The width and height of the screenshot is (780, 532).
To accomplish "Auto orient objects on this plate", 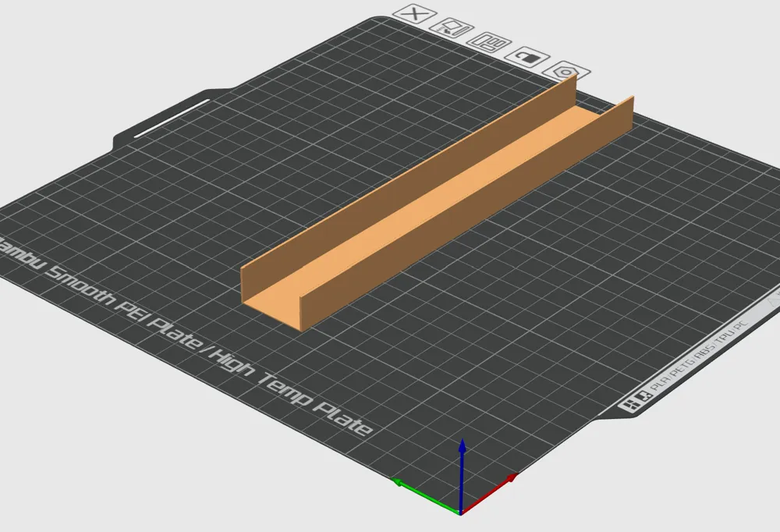I will click(452, 28).
